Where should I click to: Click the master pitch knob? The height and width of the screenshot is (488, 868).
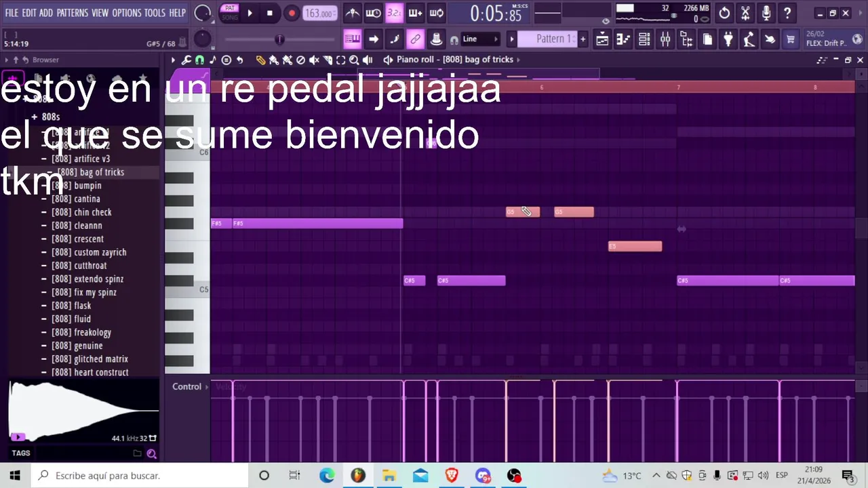pos(202,39)
